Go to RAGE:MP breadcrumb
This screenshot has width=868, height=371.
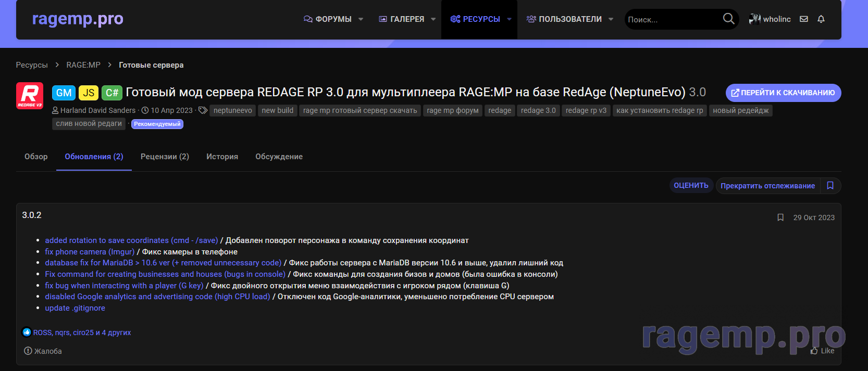(83, 65)
